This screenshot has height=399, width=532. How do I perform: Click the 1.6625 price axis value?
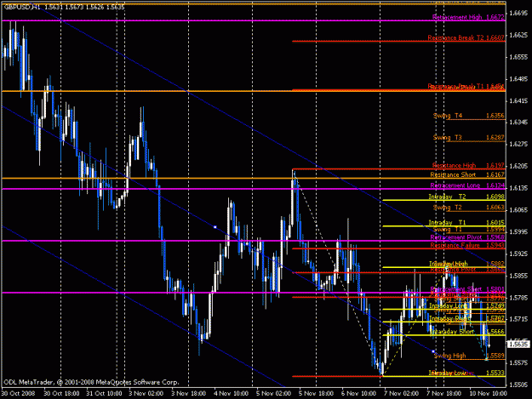pyautogui.click(x=518, y=35)
